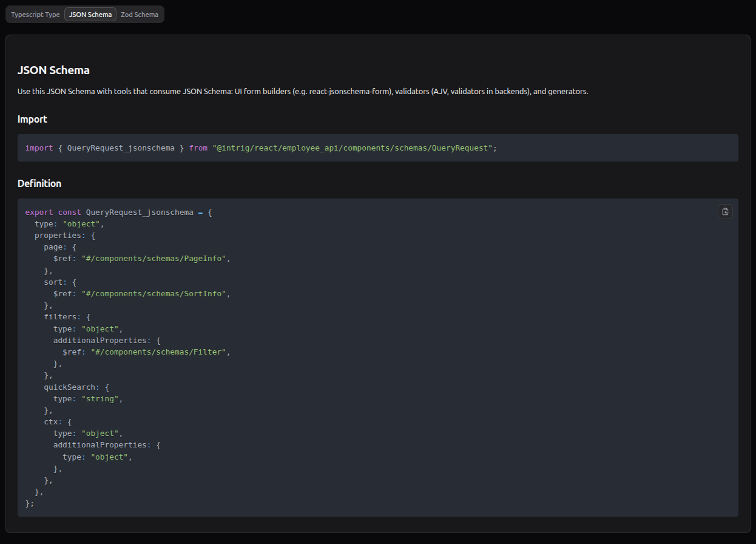This screenshot has height=544, width=756.
Task: Click the export const declaration line
Action: point(118,212)
